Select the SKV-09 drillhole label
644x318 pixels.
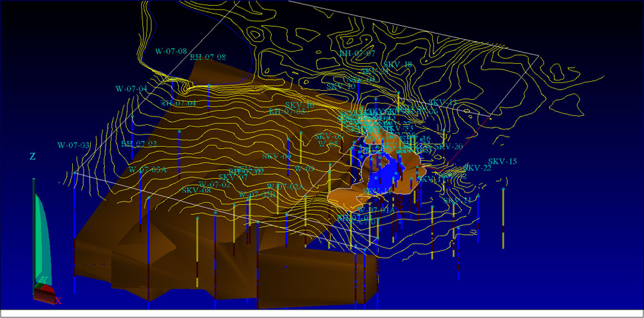pyautogui.click(x=276, y=156)
